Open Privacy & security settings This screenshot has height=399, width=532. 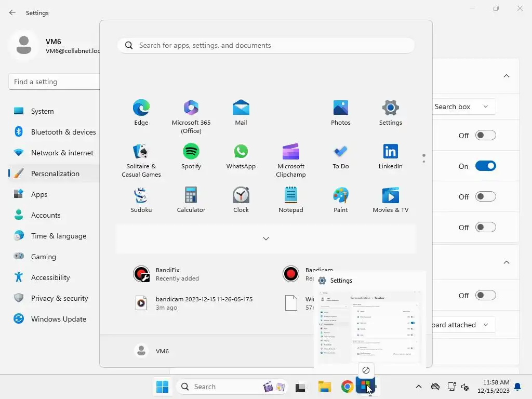[54, 298]
